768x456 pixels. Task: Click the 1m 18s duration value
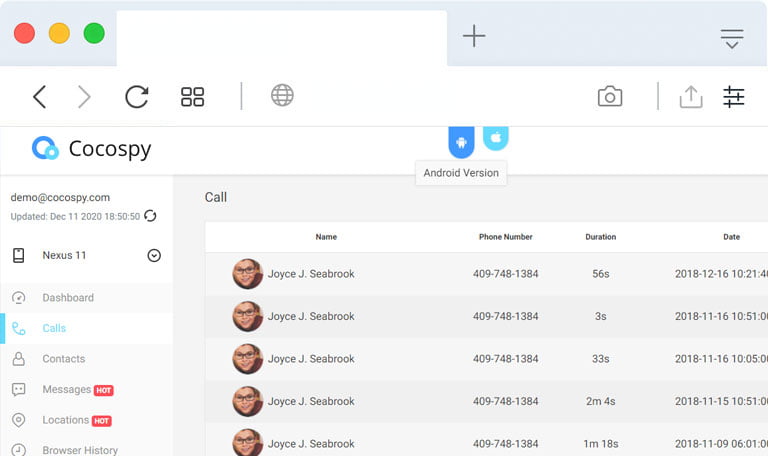[600, 444]
